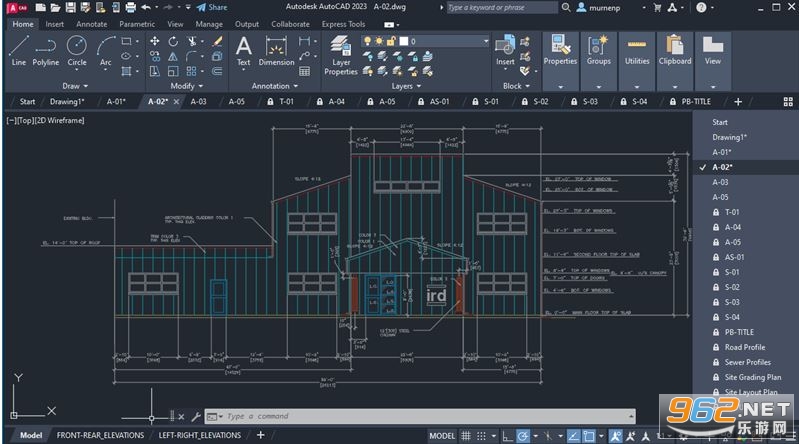
Task: Insert a Table from Annotation panel
Action: pos(305,71)
